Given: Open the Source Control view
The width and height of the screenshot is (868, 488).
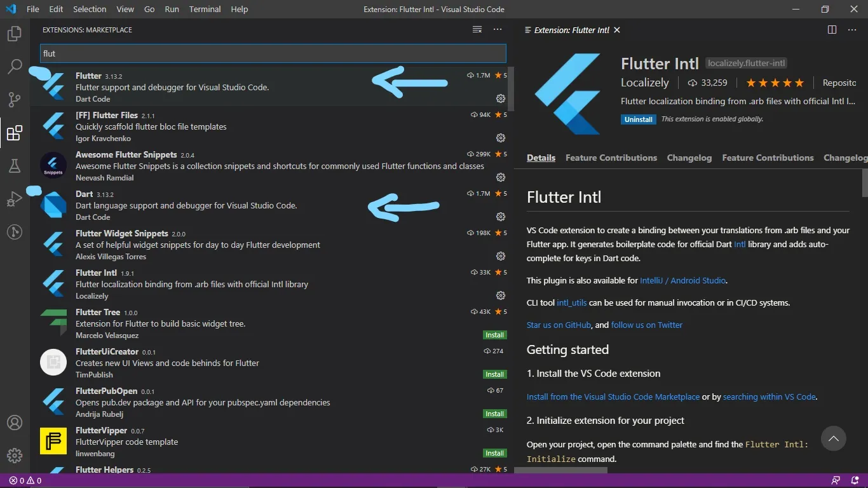Looking at the screenshot, I should tap(15, 100).
